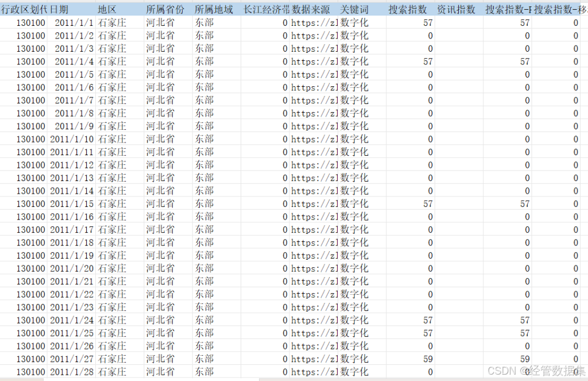The height and width of the screenshot is (381, 588).
Task: Click the date cell 2011/1/7
Action: (x=72, y=101)
